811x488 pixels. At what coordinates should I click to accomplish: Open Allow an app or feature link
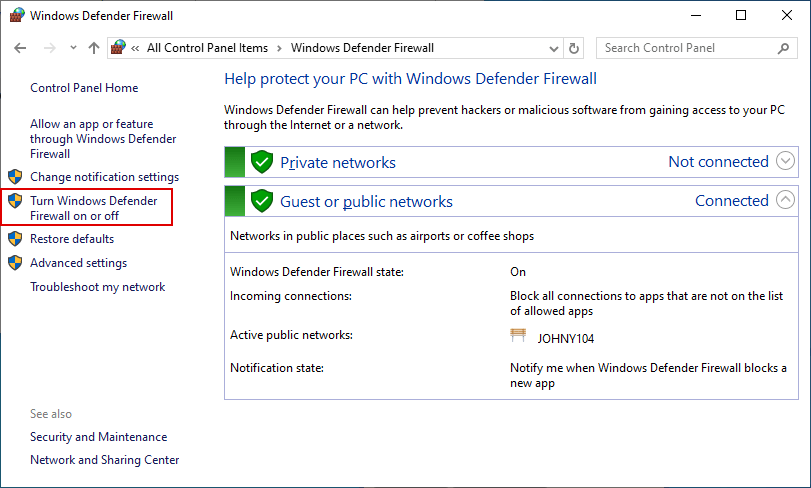click(103, 139)
